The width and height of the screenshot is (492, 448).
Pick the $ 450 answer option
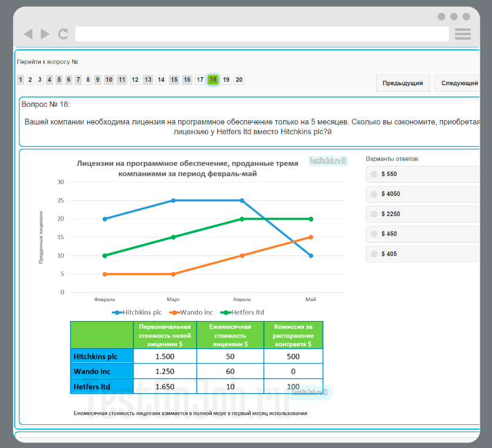tap(374, 234)
